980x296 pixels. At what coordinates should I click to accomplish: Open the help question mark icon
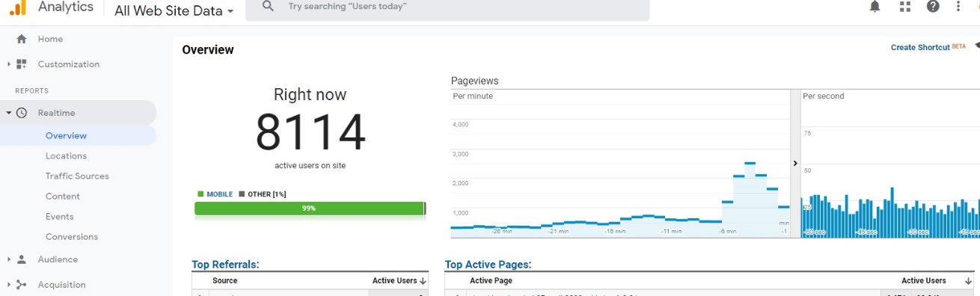pos(933,7)
